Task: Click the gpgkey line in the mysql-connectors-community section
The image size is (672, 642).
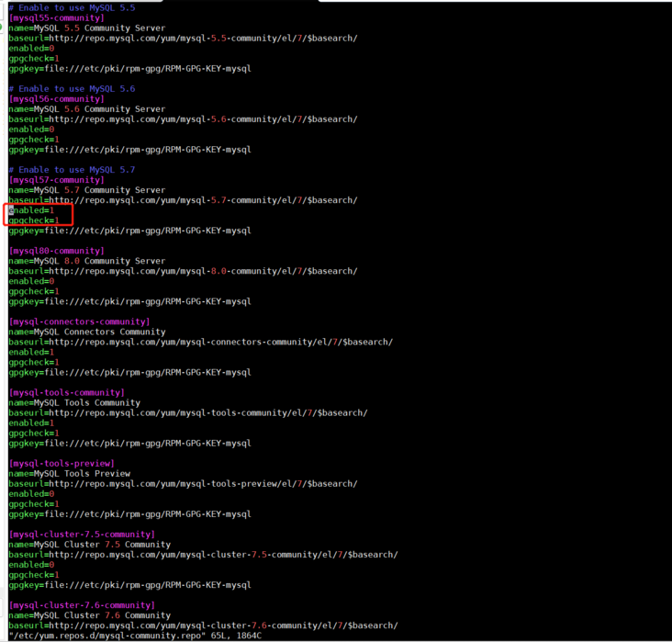Action: tap(129, 372)
